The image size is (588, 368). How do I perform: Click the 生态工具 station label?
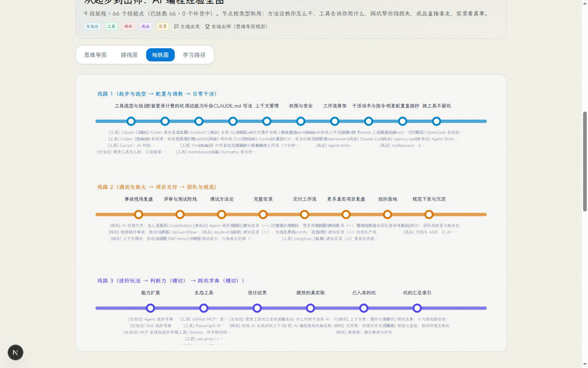click(x=204, y=293)
